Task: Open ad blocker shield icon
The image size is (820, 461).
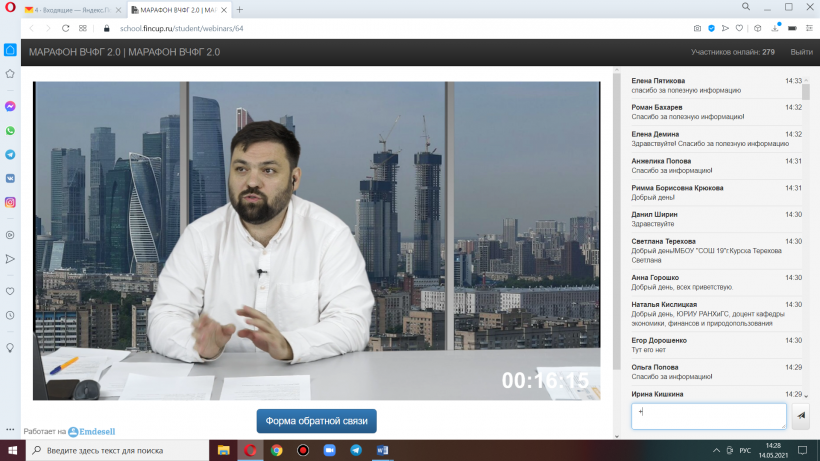Action: tap(711, 28)
